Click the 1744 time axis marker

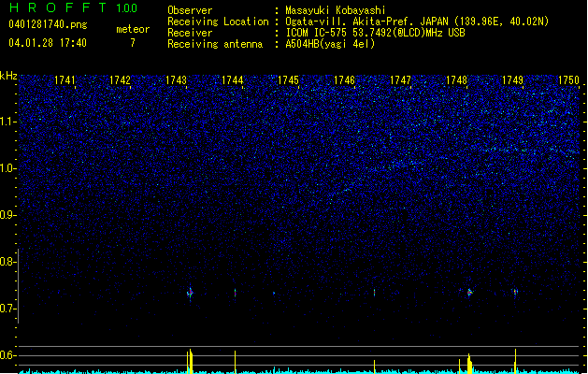point(232,80)
